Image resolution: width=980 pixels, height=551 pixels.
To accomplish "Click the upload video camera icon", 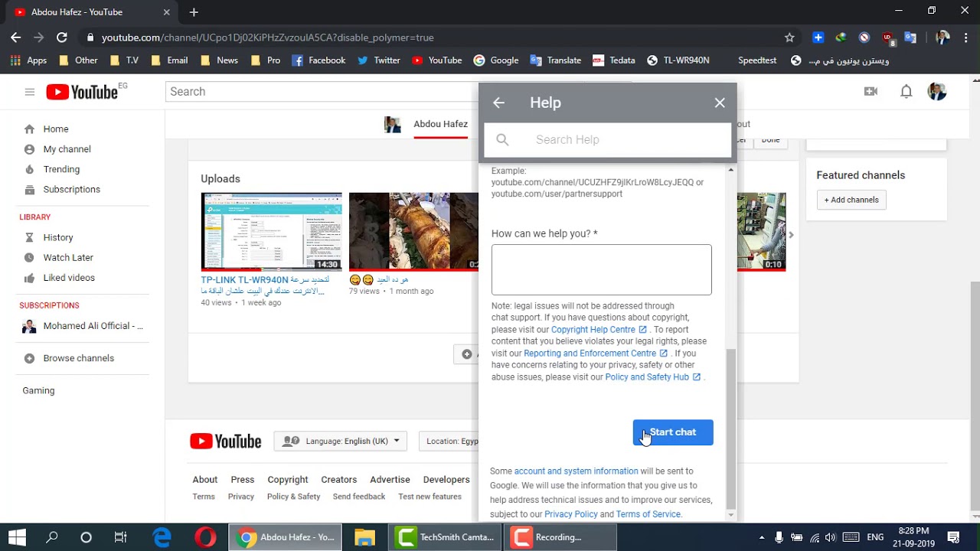I will [871, 92].
